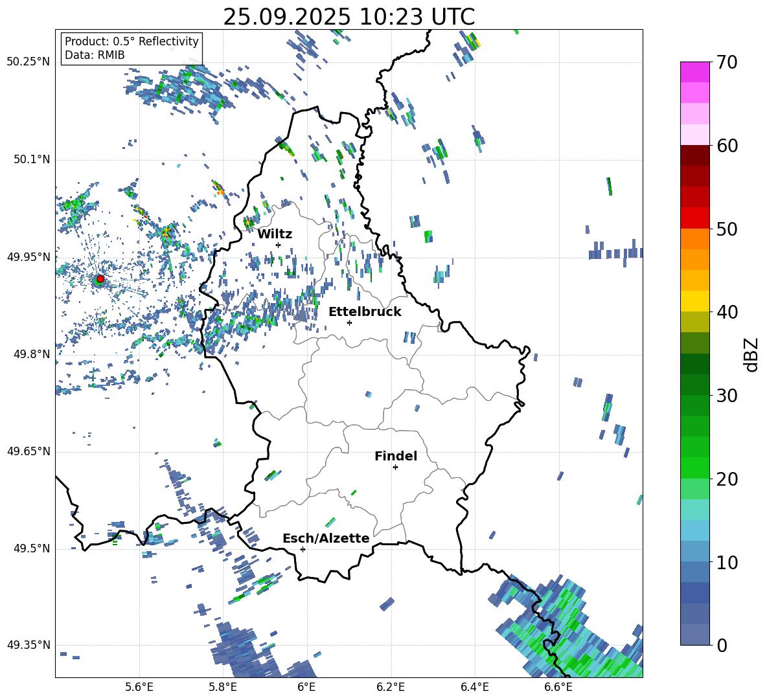Click the colorbar tick label 50

(727, 229)
